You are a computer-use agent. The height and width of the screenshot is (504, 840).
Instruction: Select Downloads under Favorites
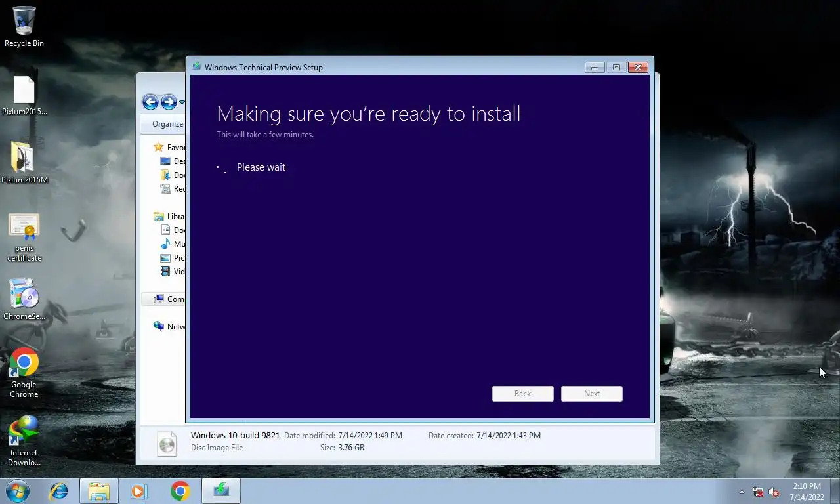coord(173,175)
